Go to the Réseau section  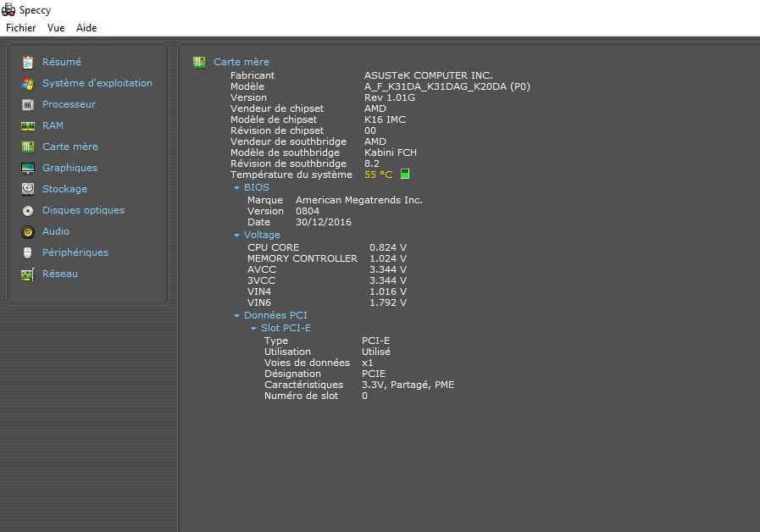pos(59,274)
